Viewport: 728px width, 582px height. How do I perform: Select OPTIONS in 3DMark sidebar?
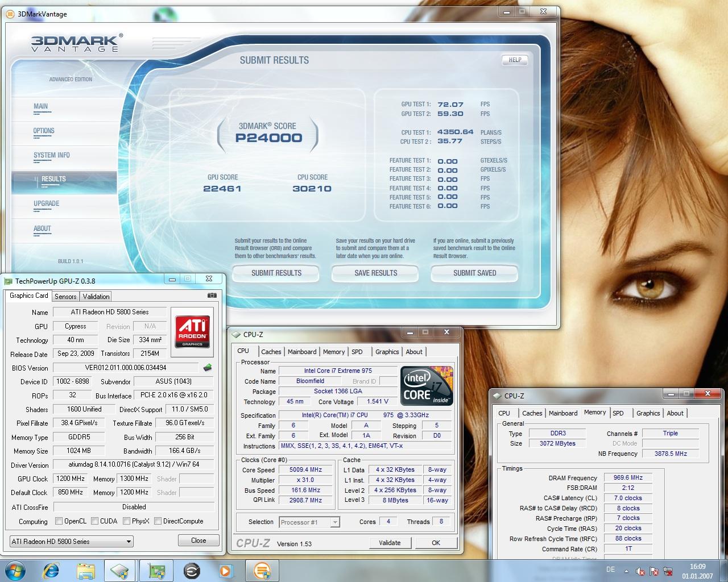(44, 131)
